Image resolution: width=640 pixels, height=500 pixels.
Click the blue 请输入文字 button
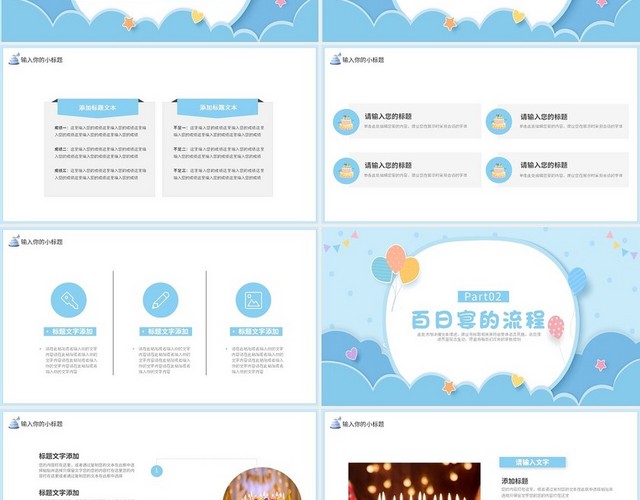(532, 462)
